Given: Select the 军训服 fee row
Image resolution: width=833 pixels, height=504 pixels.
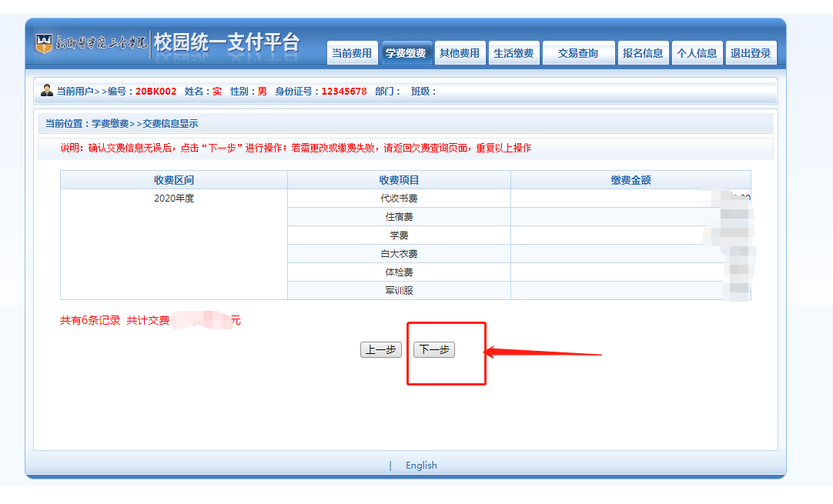Looking at the screenshot, I should [399, 291].
